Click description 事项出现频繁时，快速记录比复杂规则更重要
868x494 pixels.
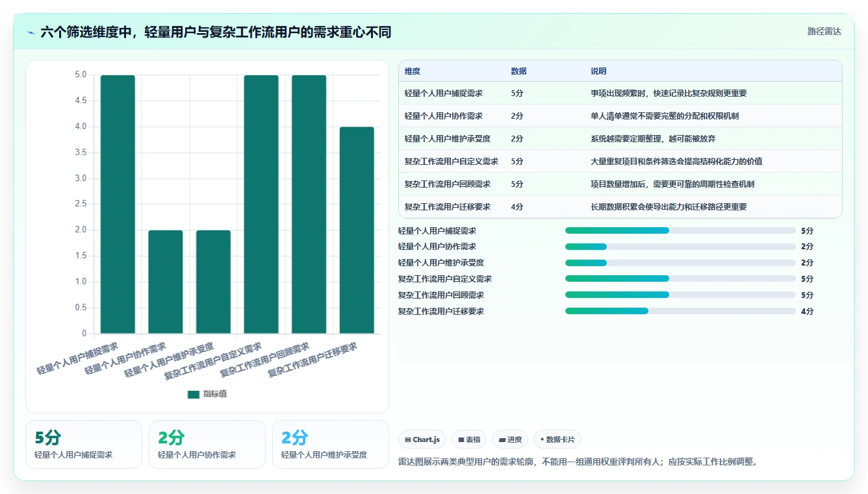[669, 93]
